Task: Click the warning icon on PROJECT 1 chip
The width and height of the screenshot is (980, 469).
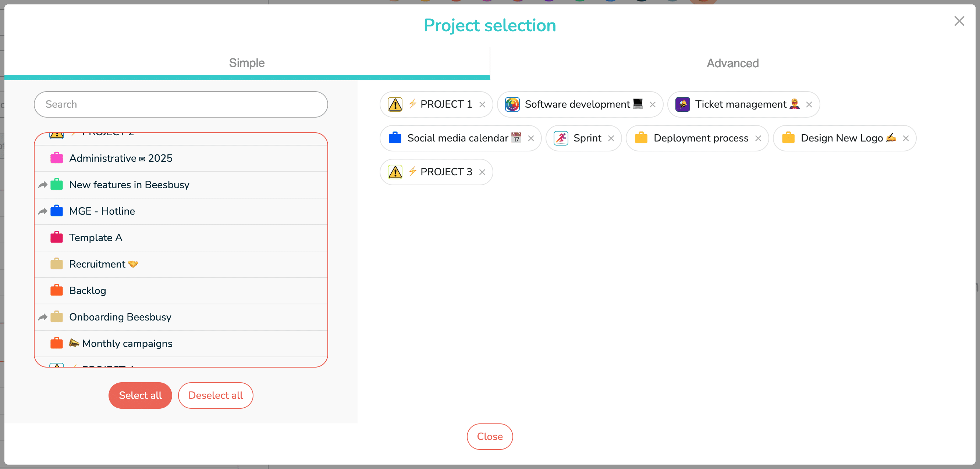Action: point(395,104)
